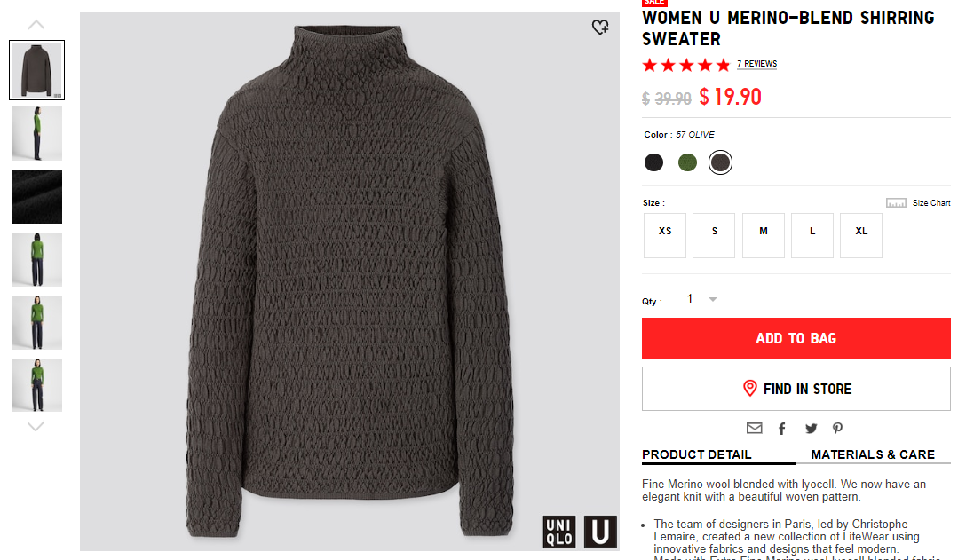Open the 7 Reviews link
The height and width of the screenshot is (560, 958).
(x=757, y=64)
